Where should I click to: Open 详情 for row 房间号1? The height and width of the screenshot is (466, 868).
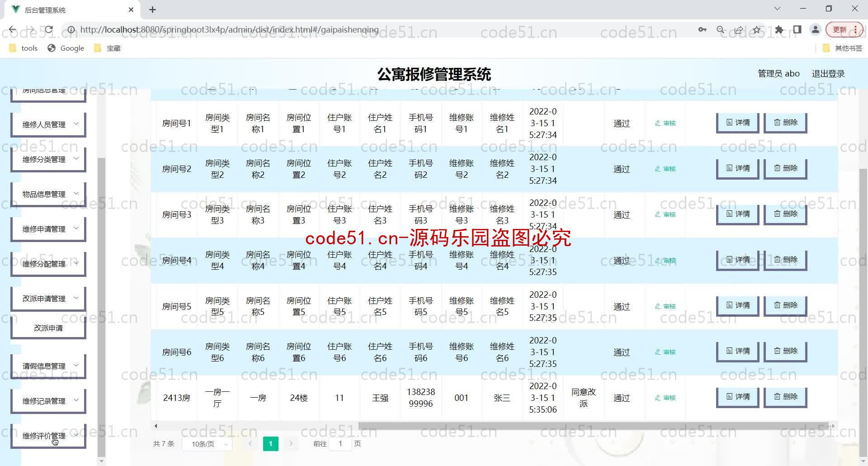(738, 123)
